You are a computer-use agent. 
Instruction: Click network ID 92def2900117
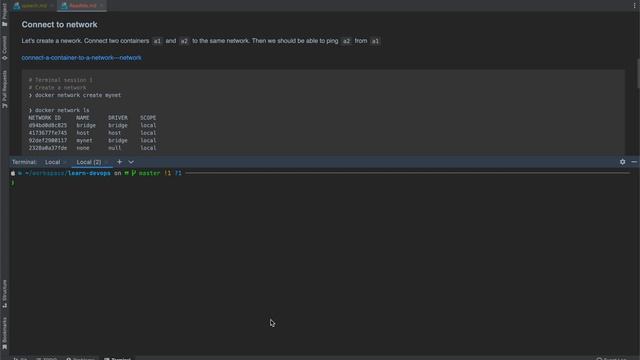48,140
